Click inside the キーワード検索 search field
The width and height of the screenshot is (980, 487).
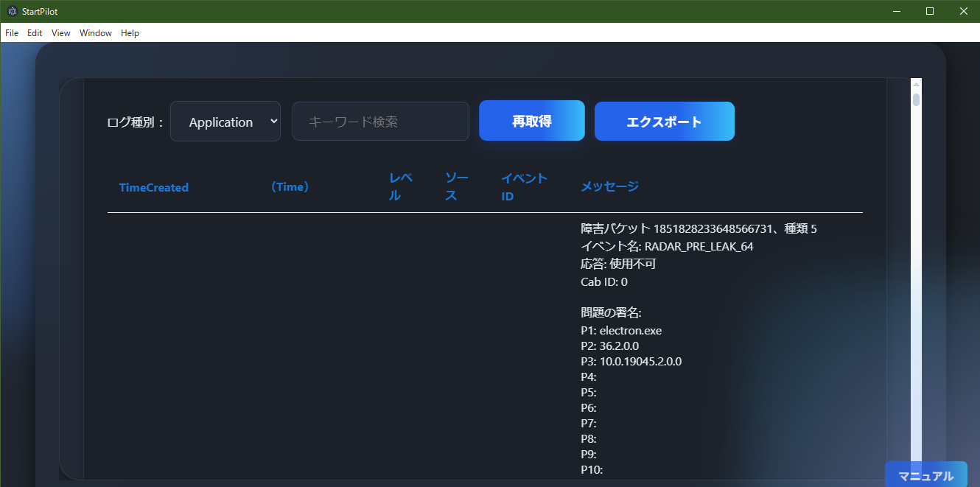(380, 121)
